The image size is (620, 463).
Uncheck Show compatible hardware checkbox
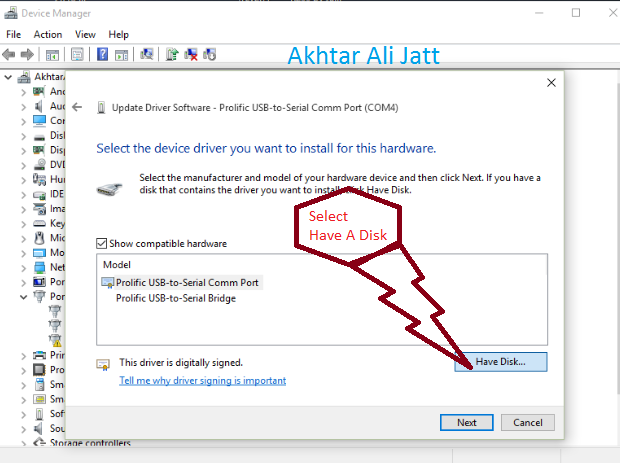click(102, 244)
